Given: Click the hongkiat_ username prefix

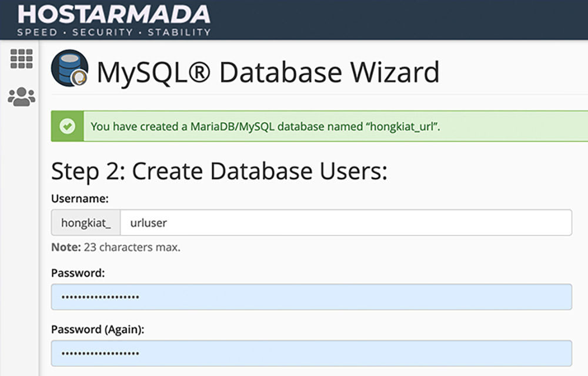Looking at the screenshot, I should pos(86,223).
